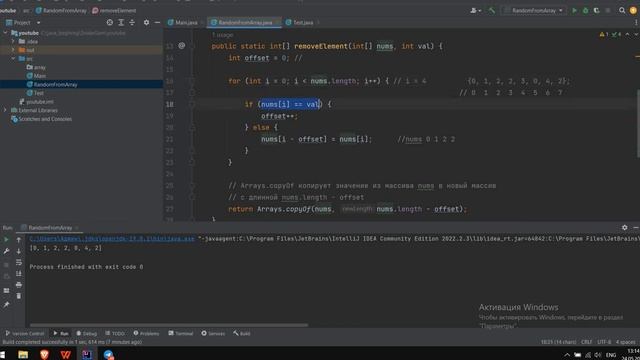Run RandomFromArray with the green toolbar arrow
640x360 pixels.
pyautogui.click(x=574, y=11)
